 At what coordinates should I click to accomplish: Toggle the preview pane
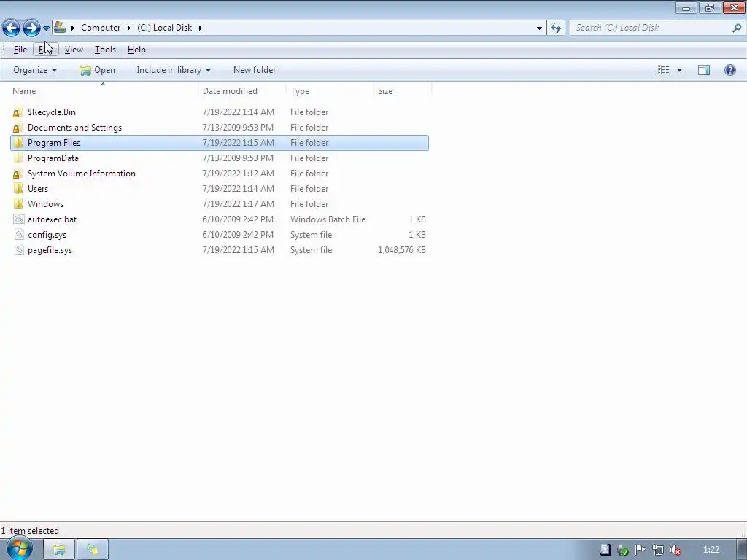tap(704, 70)
